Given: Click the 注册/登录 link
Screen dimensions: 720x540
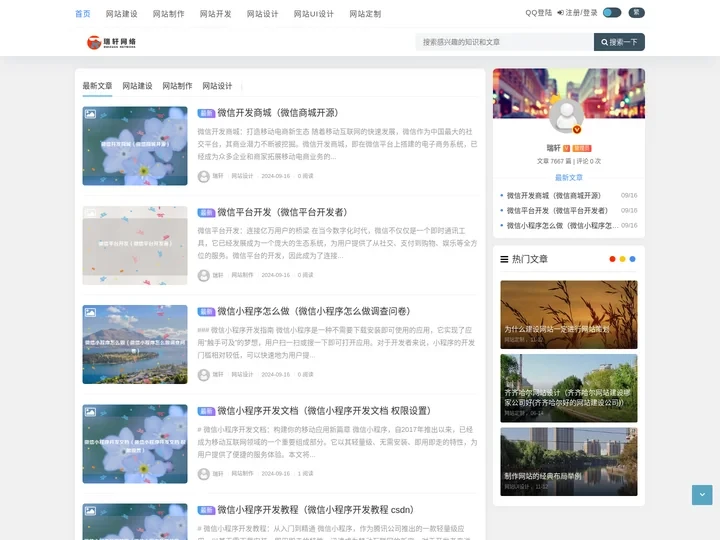Looking at the screenshot, I should 577,13.
